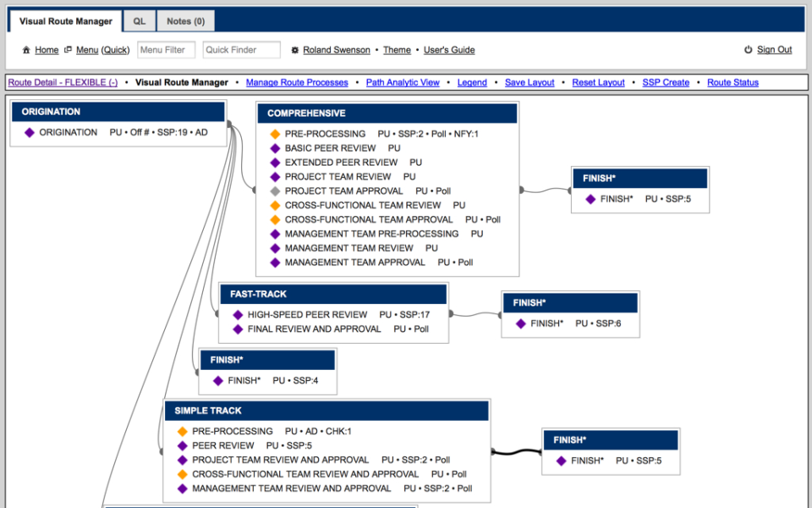Click the 'PU • AD • CHK:1' text
Viewport: 812px width, 508px height.
click(x=318, y=431)
